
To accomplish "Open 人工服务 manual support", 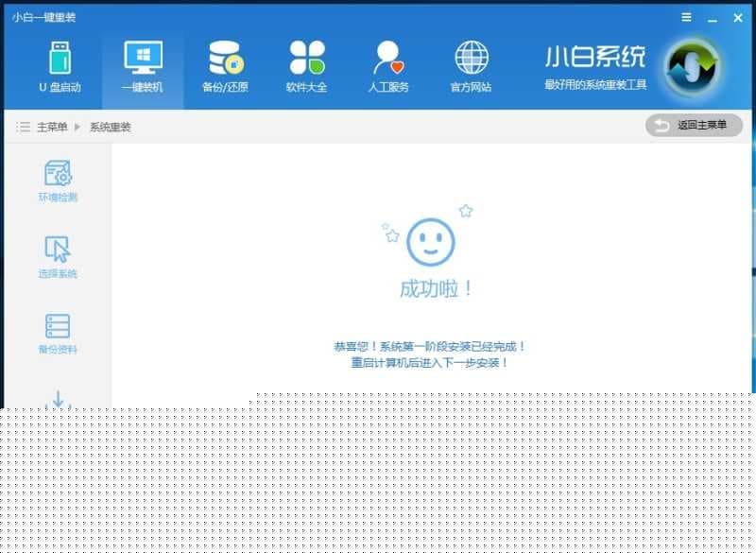I will pos(388,66).
